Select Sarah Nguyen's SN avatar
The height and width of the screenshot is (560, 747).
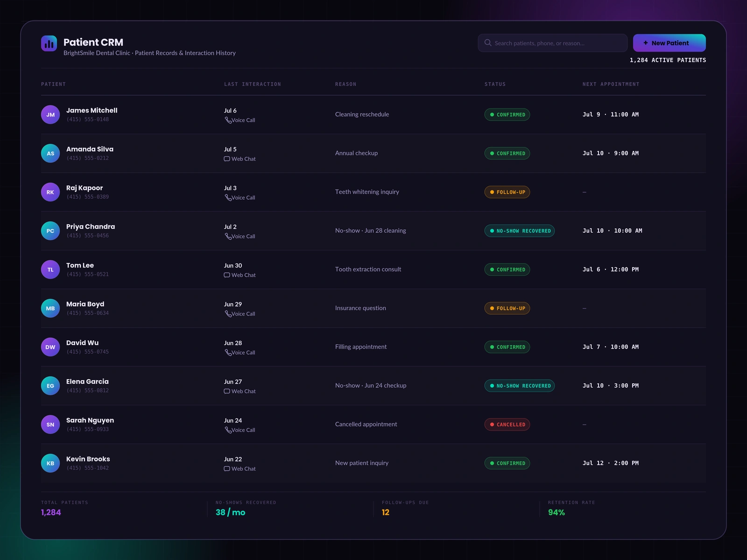50,425
